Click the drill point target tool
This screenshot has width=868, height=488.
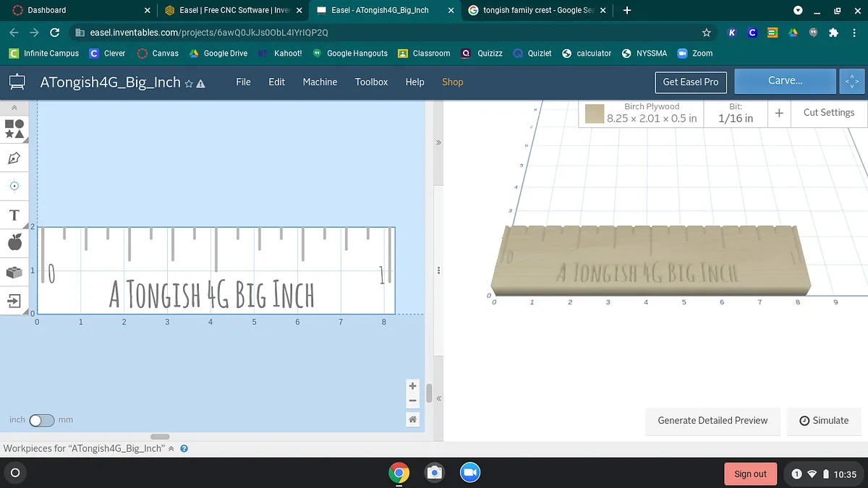tap(14, 186)
